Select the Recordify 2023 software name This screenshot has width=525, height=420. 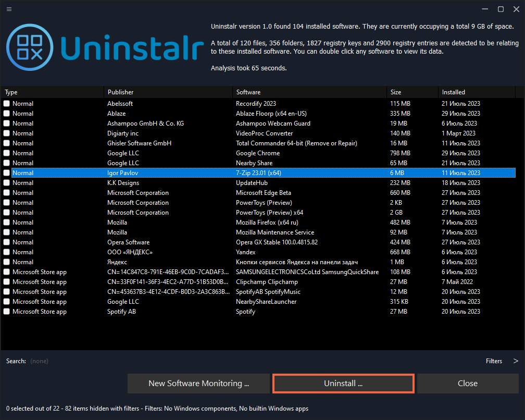(256, 104)
